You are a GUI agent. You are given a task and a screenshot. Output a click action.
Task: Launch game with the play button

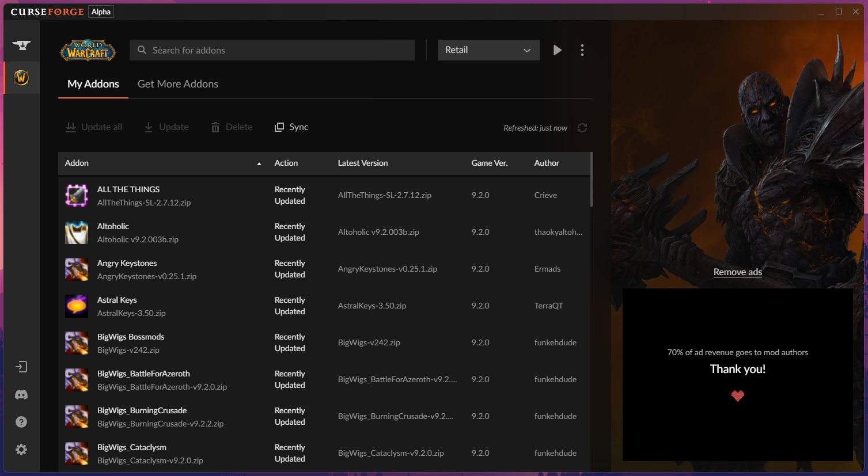click(x=557, y=50)
